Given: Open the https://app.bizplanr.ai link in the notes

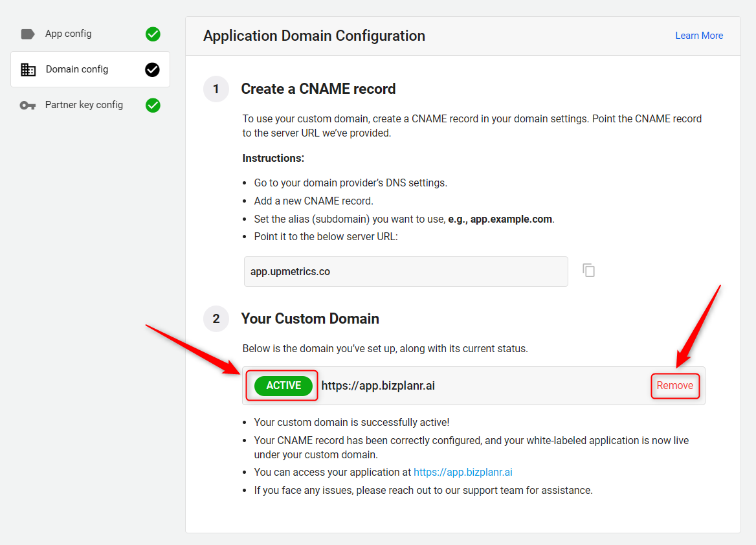Looking at the screenshot, I should point(463,472).
